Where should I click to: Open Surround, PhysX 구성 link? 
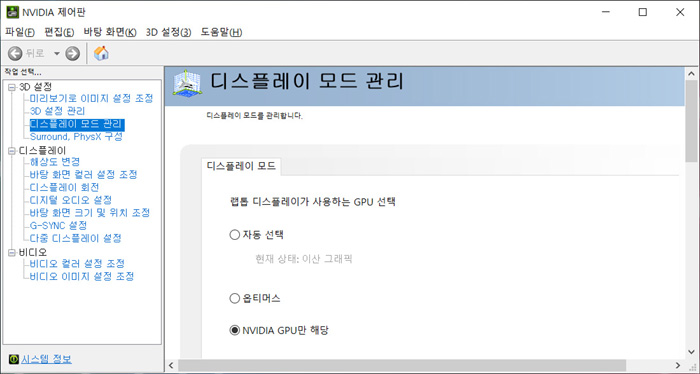(76, 137)
